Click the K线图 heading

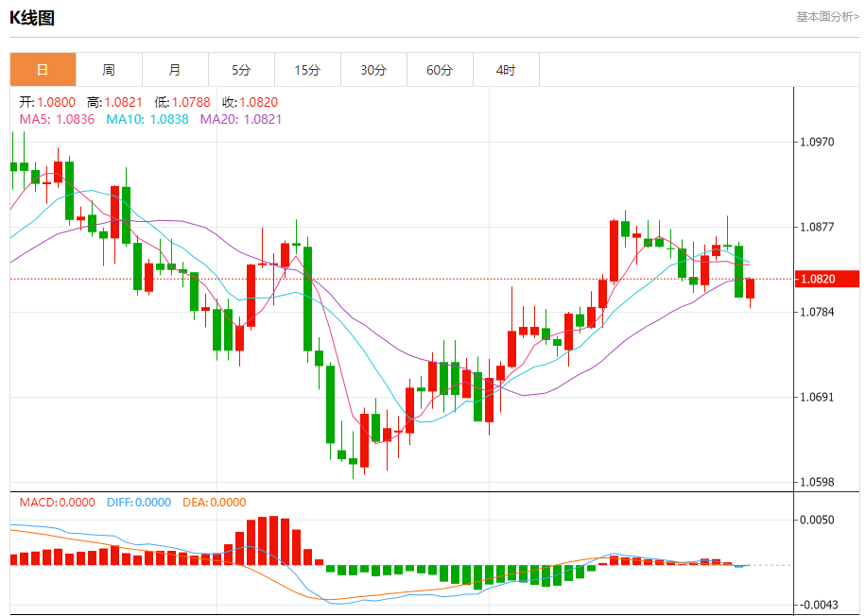pyautogui.click(x=32, y=18)
